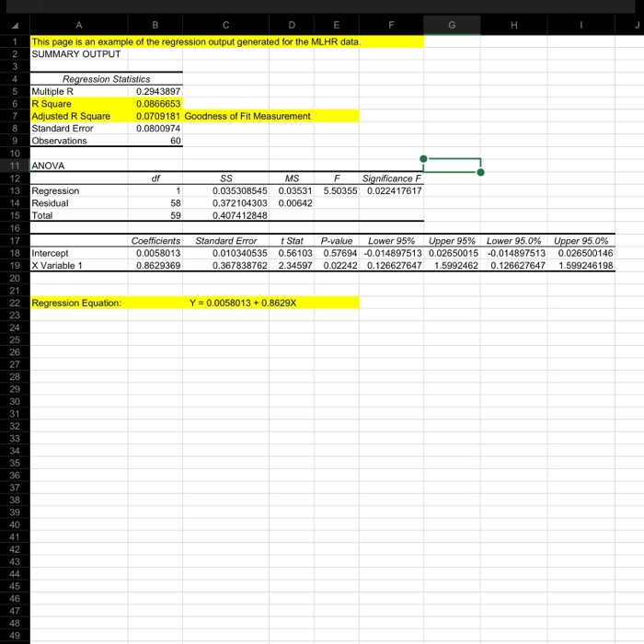Click 'Goodness of Fit Measurement' cell
Image resolution: width=644 pixels, height=644 pixels.
point(247,116)
